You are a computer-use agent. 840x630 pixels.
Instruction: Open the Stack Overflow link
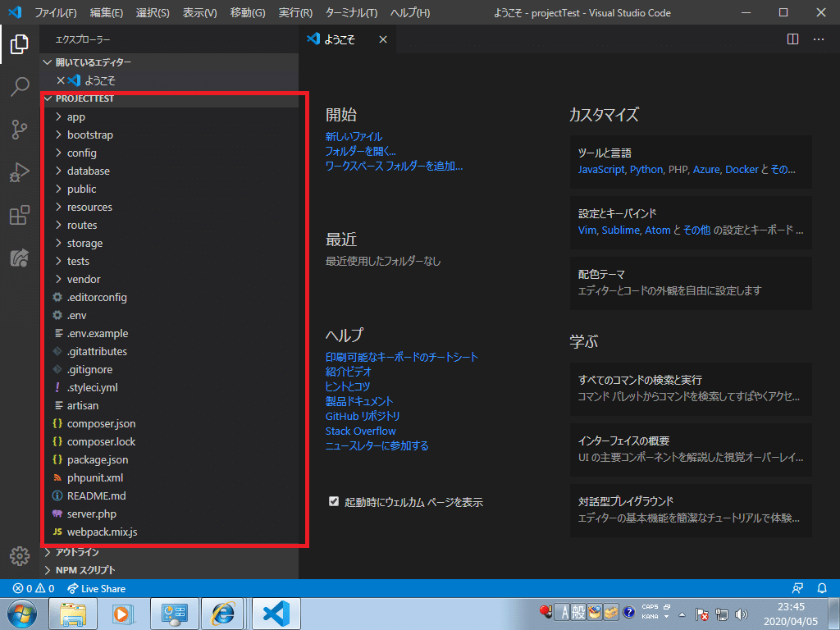tap(361, 431)
